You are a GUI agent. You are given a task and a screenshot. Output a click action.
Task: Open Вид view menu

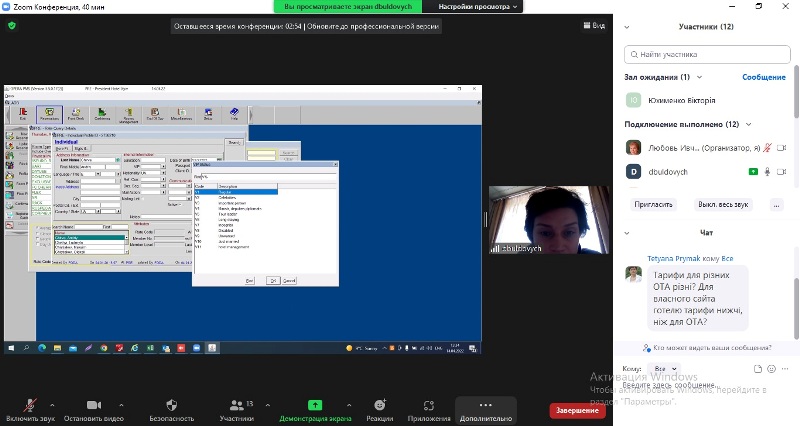(594, 26)
